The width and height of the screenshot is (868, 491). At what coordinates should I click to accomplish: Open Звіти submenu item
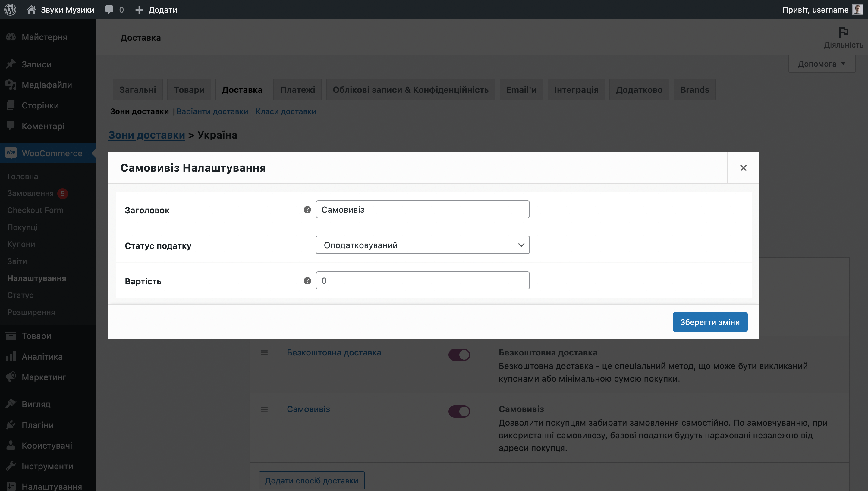[x=17, y=261]
